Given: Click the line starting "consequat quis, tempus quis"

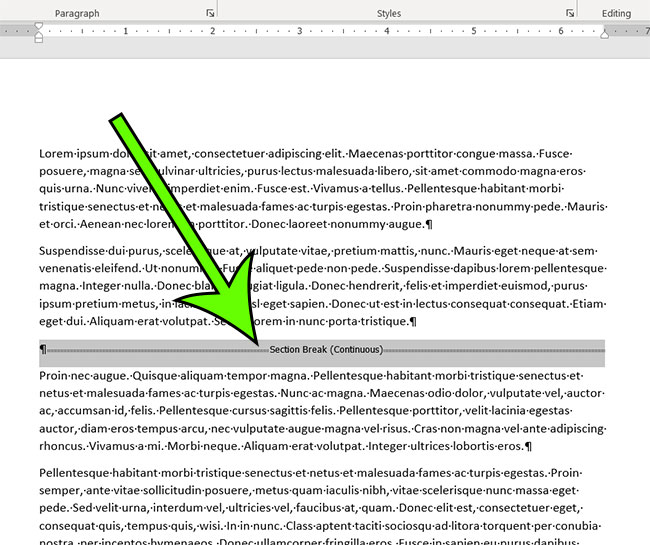Looking at the screenshot, I should click(320, 526).
